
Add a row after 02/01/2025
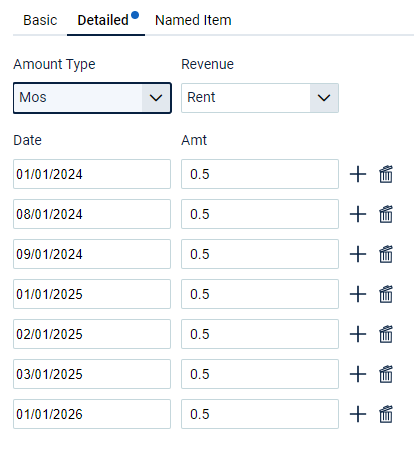(x=358, y=334)
